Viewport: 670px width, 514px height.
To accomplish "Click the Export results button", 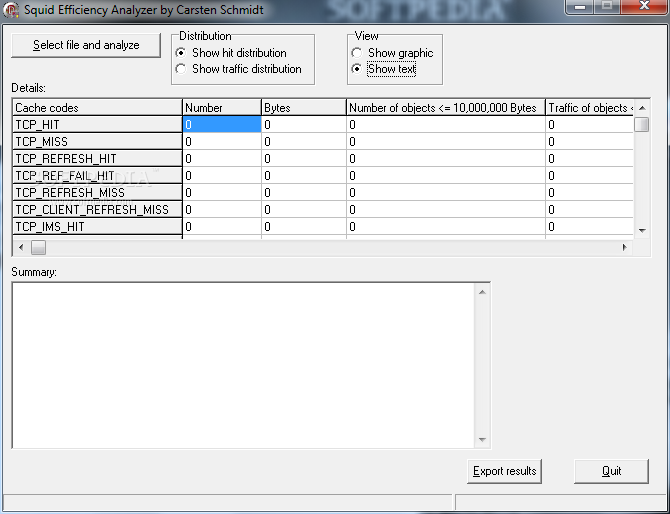I will tap(504, 471).
